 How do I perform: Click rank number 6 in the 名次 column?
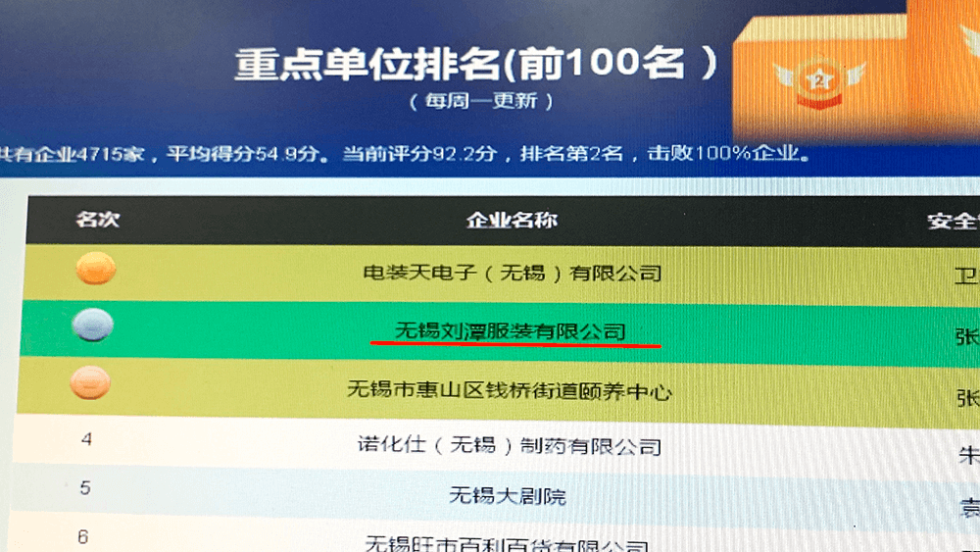coord(83,536)
